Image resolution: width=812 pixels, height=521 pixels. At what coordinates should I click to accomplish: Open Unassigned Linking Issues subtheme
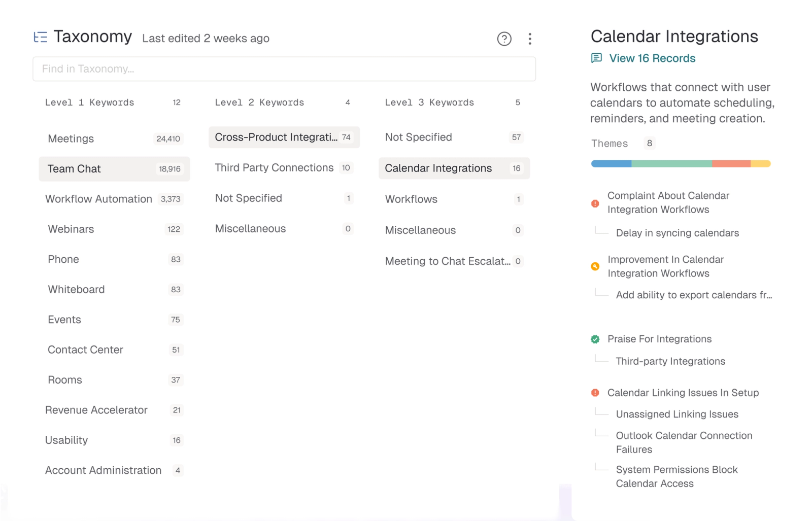click(x=677, y=414)
